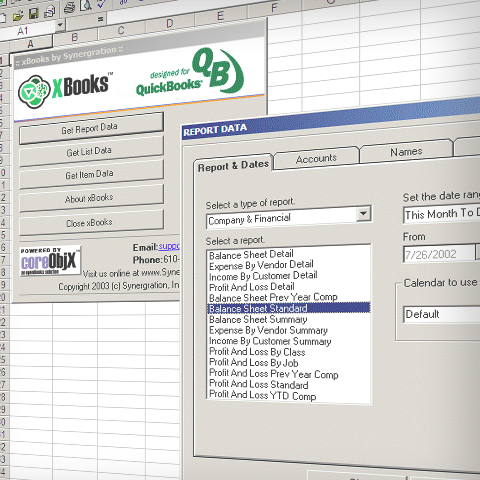Open the Default calendar dropdown

coord(442,314)
